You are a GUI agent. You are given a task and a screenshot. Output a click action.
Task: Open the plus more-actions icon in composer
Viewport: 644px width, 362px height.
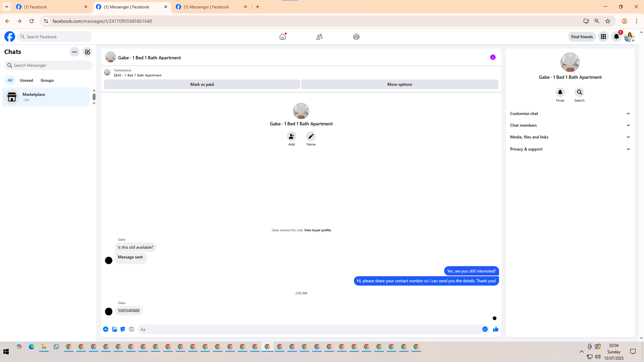106,329
